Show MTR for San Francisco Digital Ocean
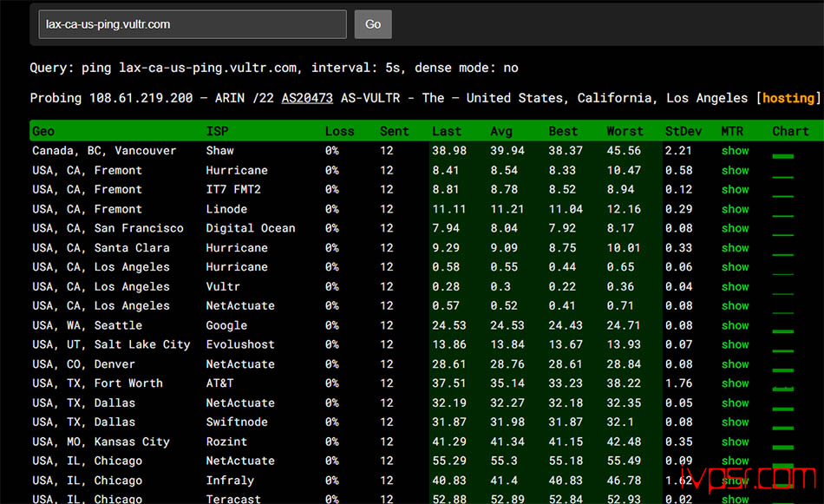Screen dimensions: 824x504 click(x=735, y=228)
